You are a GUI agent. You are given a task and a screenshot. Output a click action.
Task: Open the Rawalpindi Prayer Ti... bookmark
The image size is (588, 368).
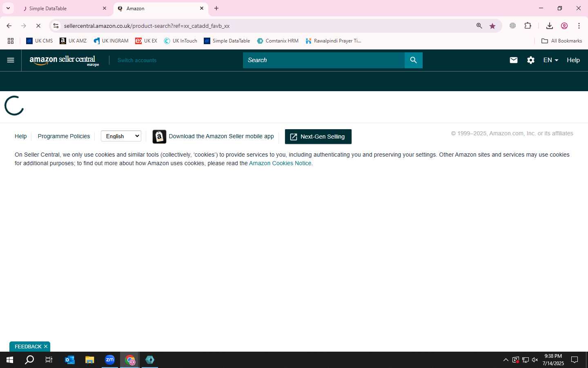333,41
